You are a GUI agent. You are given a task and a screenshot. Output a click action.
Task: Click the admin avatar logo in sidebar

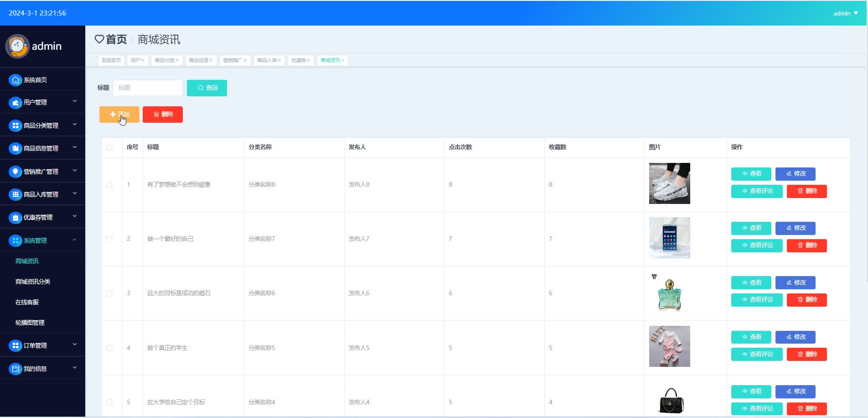click(x=17, y=46)
